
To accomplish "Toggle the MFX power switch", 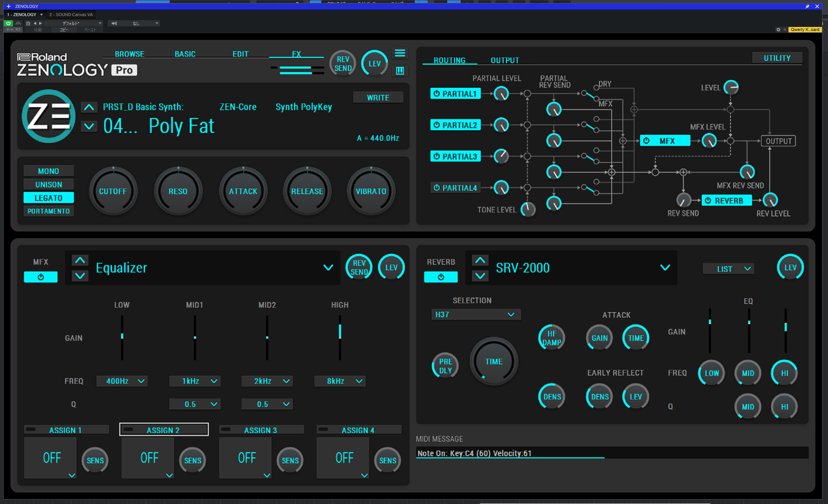I will click(x=41, y=277).
